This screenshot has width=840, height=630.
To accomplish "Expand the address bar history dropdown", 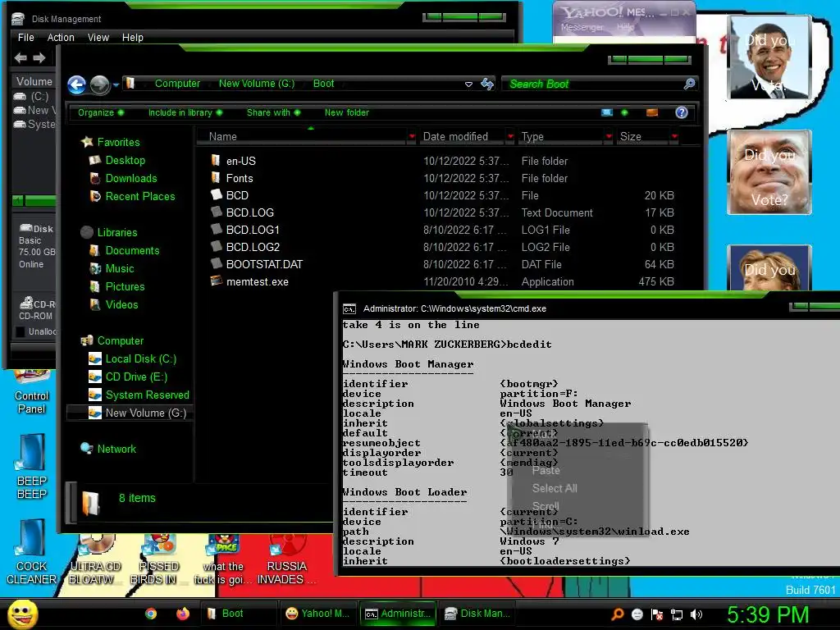I will (468, 84).
